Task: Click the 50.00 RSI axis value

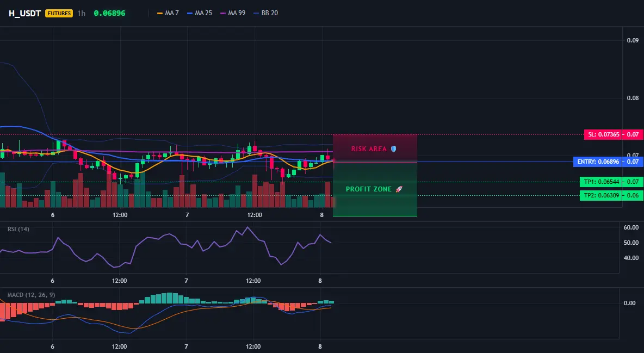Action: point(631,243)
